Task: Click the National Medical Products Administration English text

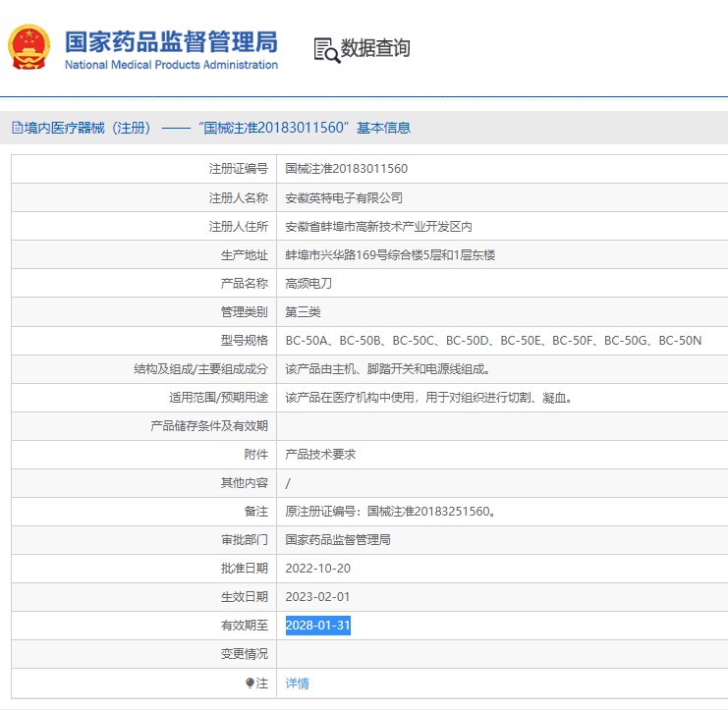Action: pos(171,65)
